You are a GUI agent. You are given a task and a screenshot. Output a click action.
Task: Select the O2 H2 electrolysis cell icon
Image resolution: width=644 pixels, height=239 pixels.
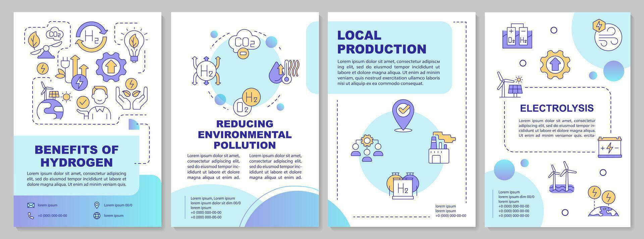517,36
